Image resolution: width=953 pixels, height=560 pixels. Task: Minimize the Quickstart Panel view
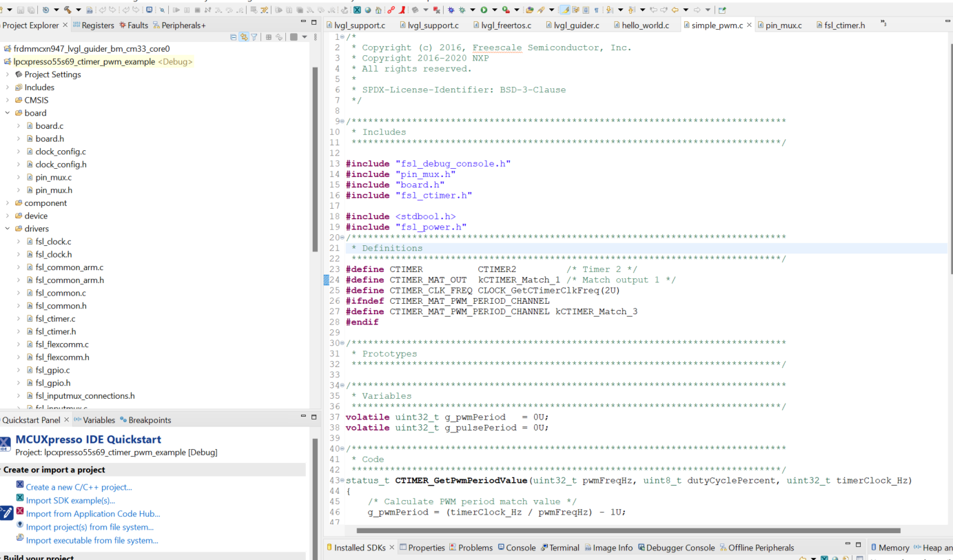(x=303, y=416)
